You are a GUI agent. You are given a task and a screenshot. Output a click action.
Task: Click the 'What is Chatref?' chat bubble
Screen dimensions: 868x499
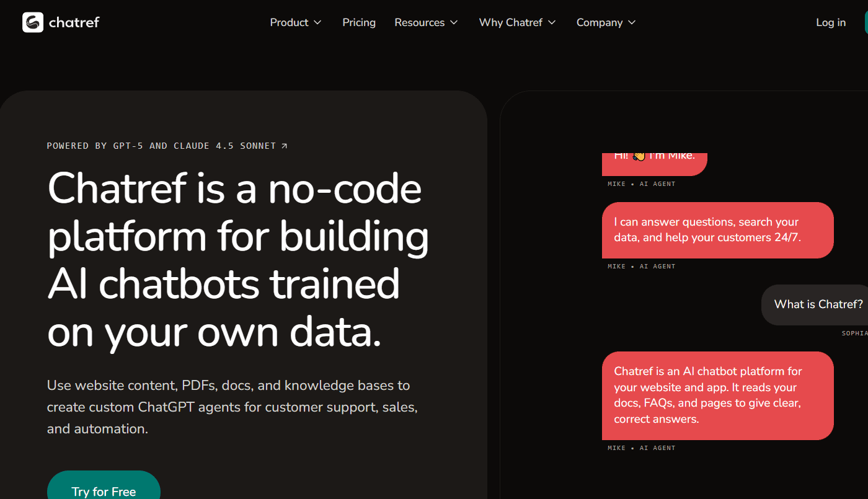click(x=817, y=304)
